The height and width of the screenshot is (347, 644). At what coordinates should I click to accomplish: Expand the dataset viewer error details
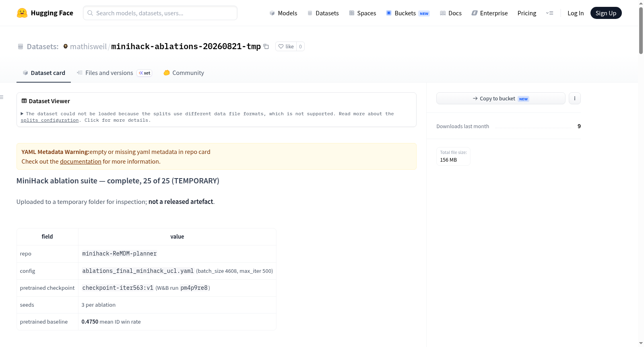(x=22, y=114)
